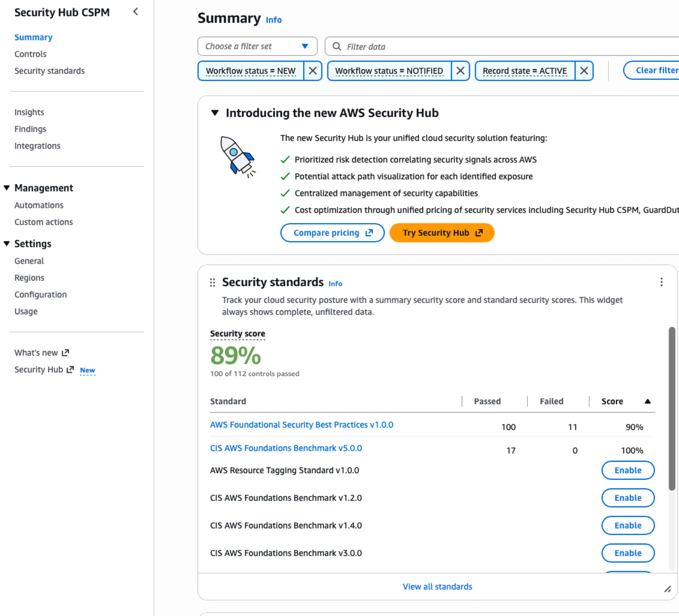Click Clear filters button
Screen dimensions: 679x616
pyautogui.click(x=651, y=70)
